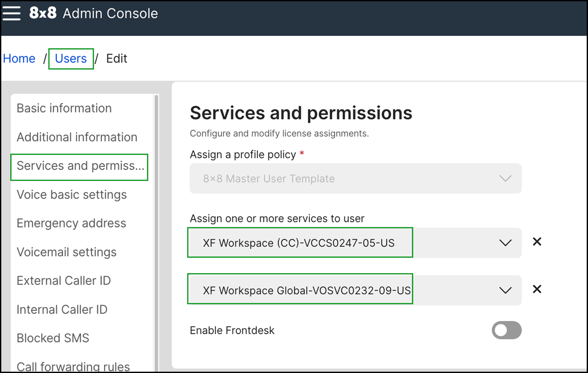The image size is (588, 373).
Task: Open XF Workspace (CC)-VCCS0247-05-US service dropdown
Action: [x=356, y=242]
